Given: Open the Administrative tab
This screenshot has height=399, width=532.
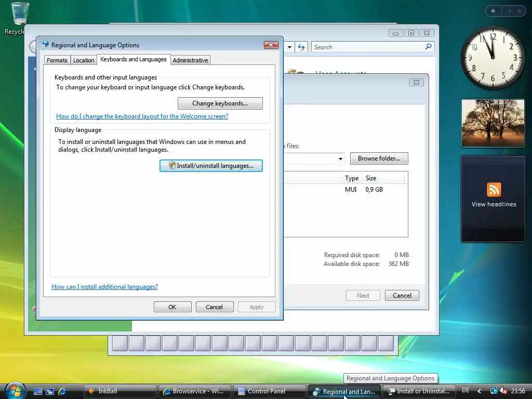Looking at the screenshot, I should (x=190, y=60).
